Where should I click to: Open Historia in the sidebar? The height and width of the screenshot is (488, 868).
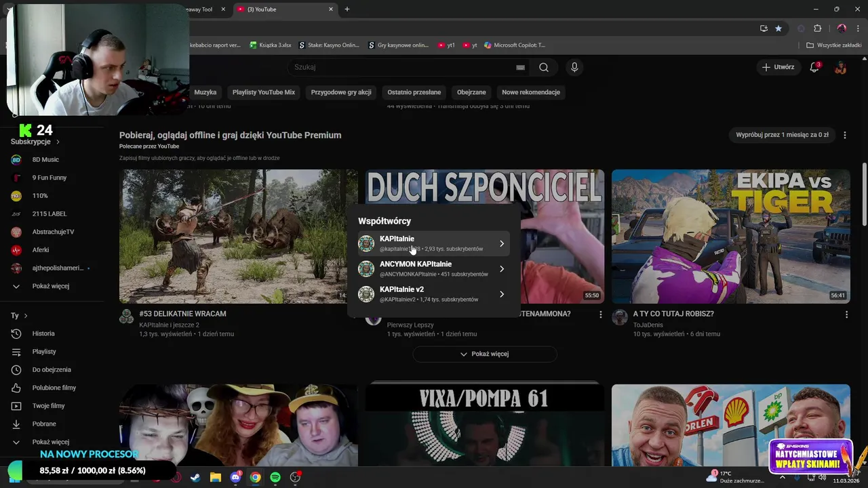43,333
